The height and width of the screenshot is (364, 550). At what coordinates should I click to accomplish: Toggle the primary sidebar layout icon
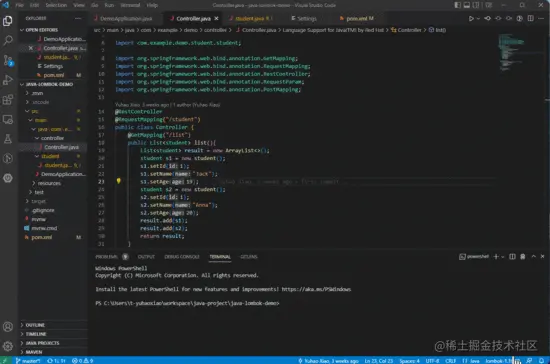click(457, 5)
